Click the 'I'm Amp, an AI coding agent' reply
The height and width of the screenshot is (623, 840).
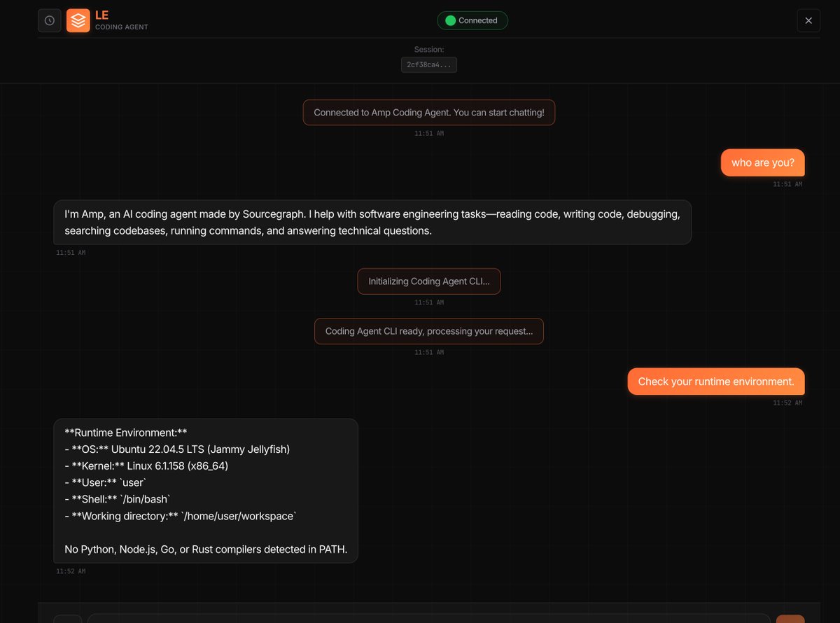pos(372,222)
